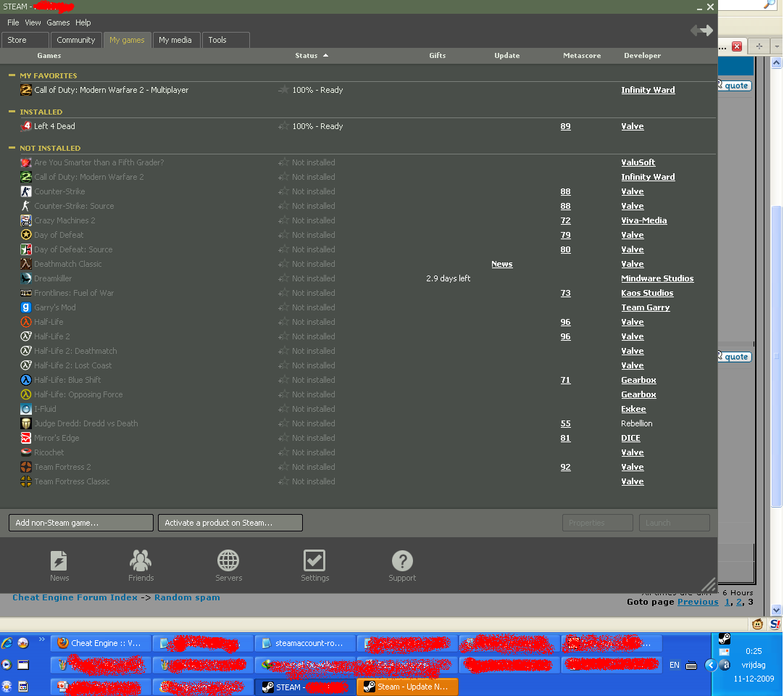Open the Settings checkmark icon

[x=314, y=560]
